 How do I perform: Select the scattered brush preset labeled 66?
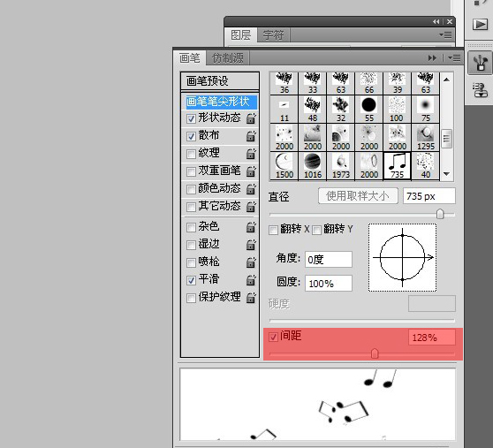point(368,84)
